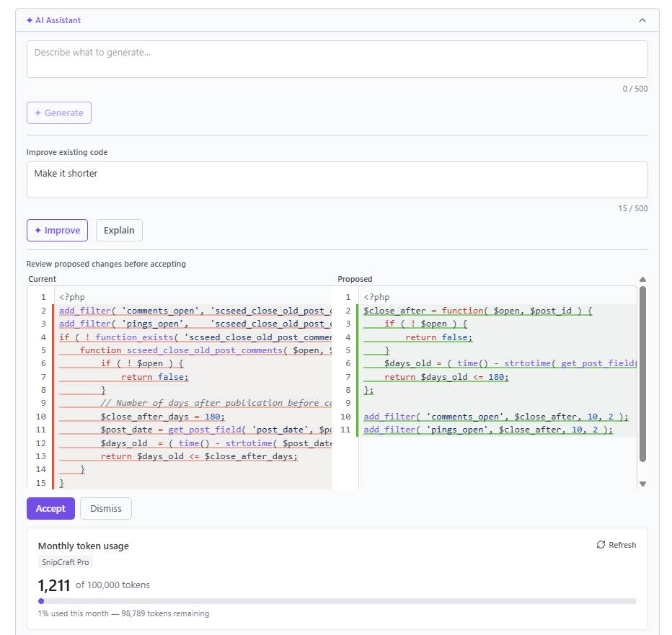
Task: Click proposed line 11 add_filter 'pings_open'
Action: [488, 430]
